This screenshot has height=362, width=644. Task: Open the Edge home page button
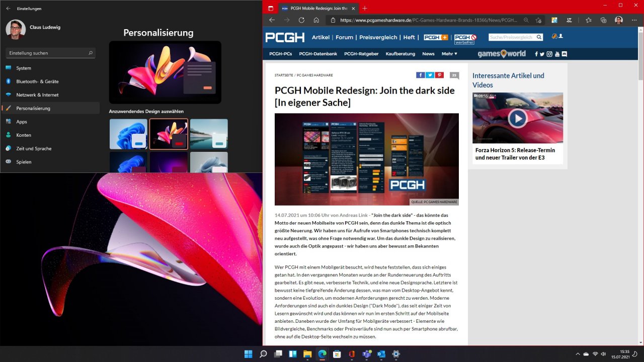[316, 20]
